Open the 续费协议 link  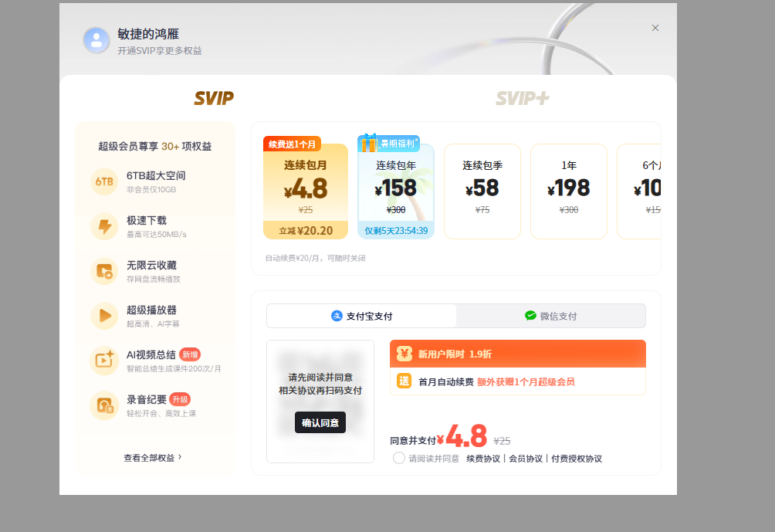(483, 459)
